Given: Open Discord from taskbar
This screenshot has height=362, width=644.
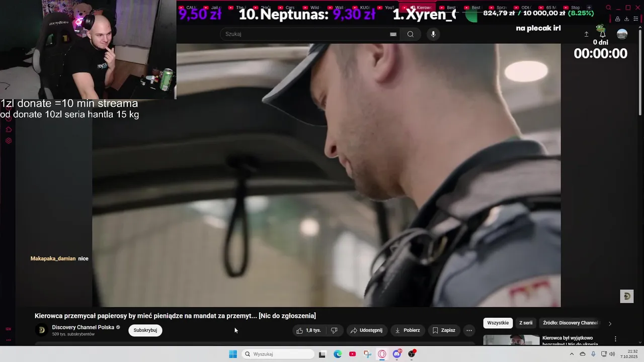Looking at the screenshot, I should pyautogui.click(x=397, y=354).
